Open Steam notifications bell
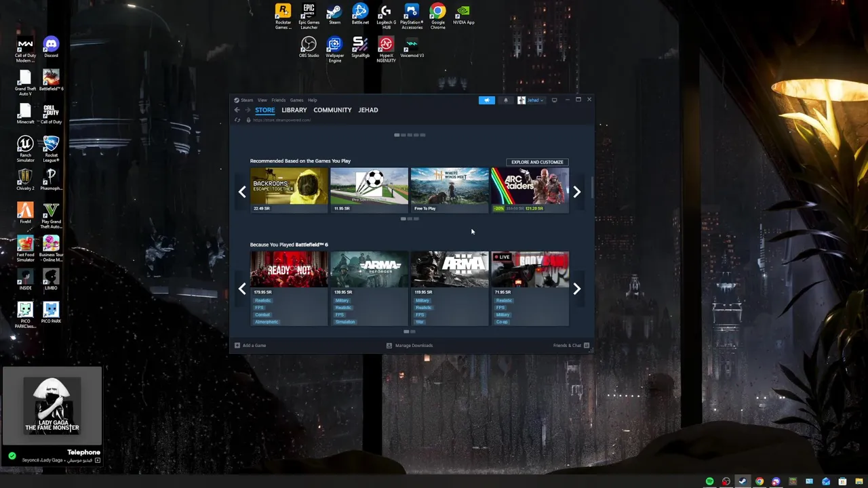Viewport: 868px width, 488px height. point(505,100)
